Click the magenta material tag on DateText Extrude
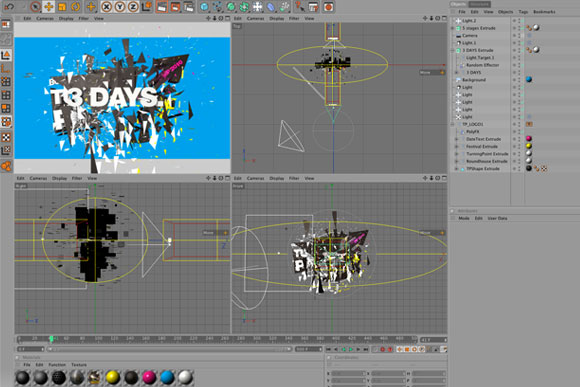 pos(529,139)
